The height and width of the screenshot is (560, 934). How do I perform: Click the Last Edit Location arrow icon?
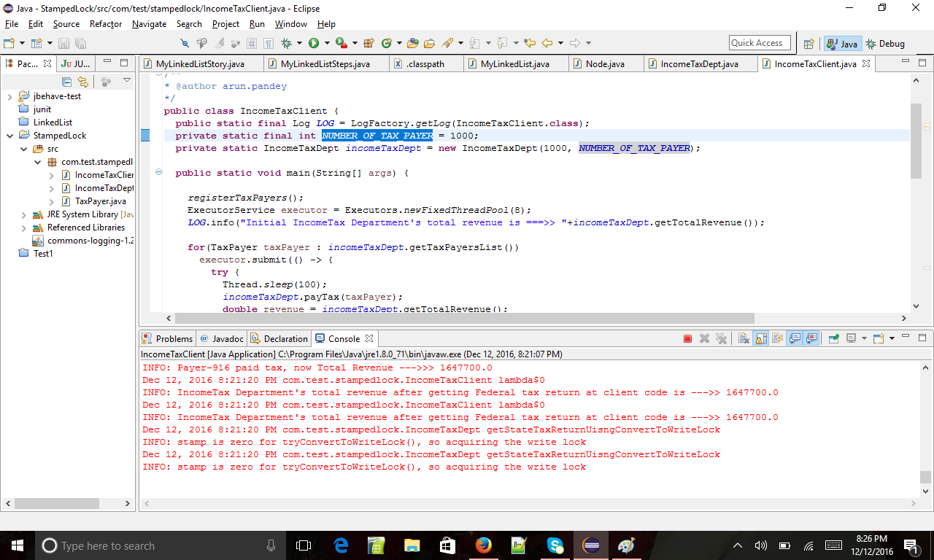(x=530, y=44)
